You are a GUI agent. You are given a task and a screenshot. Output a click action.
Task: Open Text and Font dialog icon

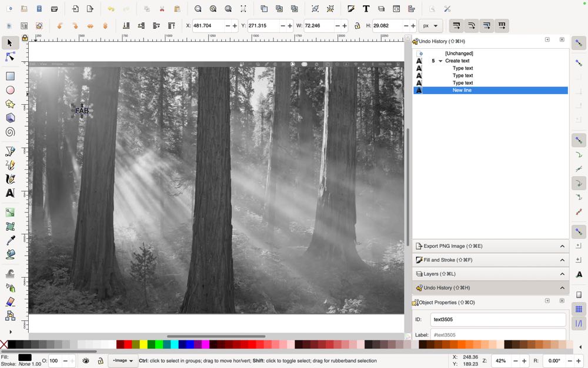[366, 9]
